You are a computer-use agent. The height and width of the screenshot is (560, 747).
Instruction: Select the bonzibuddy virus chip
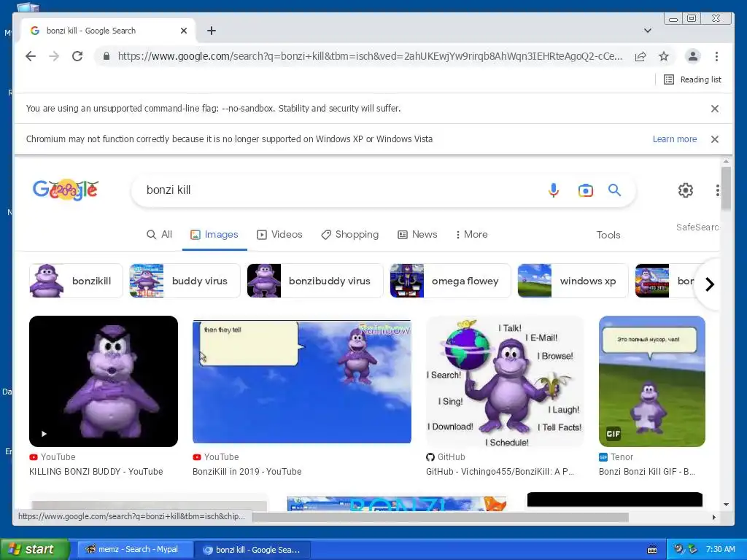point(315,281)
